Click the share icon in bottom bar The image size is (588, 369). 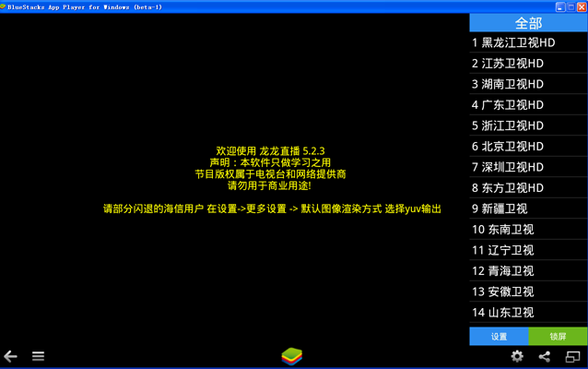[x=545, y=356]
